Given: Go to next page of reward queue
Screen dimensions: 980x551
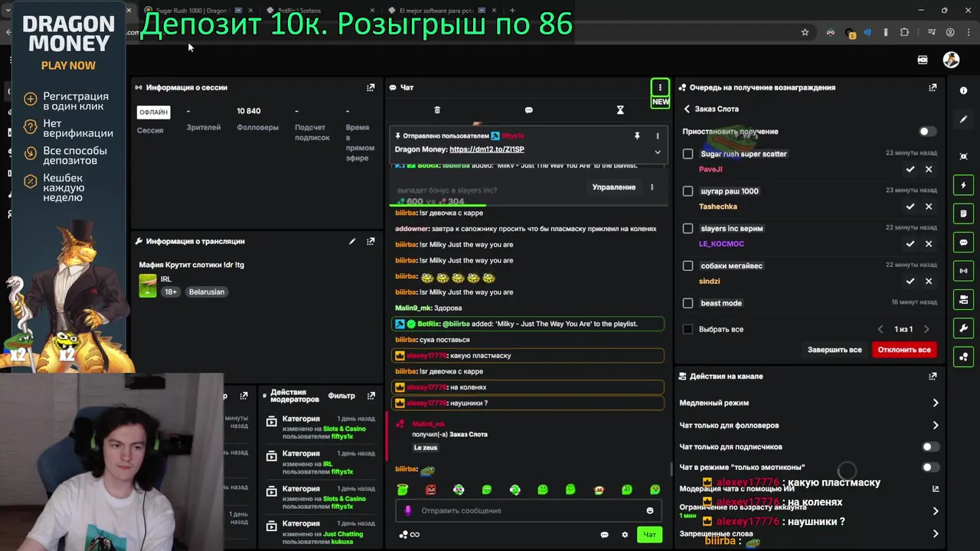Looking at the screenshot, I should tap(926, 329).
